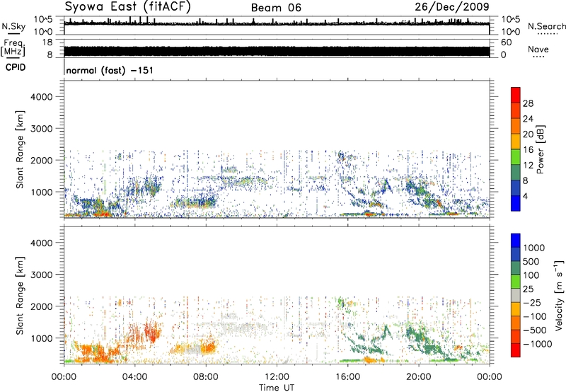This screenshot has width=566, height=392.
Task: Click the '12:00' time axis label
Action: (277, 377)
